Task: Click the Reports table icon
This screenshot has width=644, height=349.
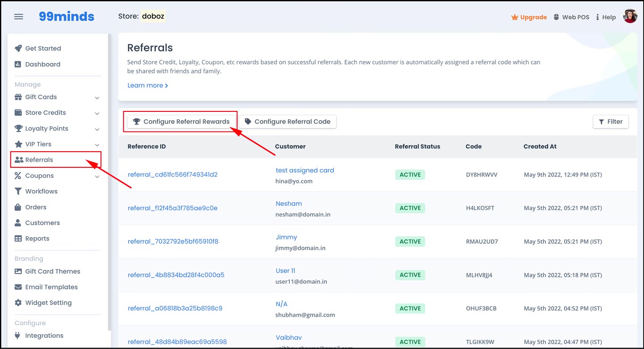Action: [18, 238]
